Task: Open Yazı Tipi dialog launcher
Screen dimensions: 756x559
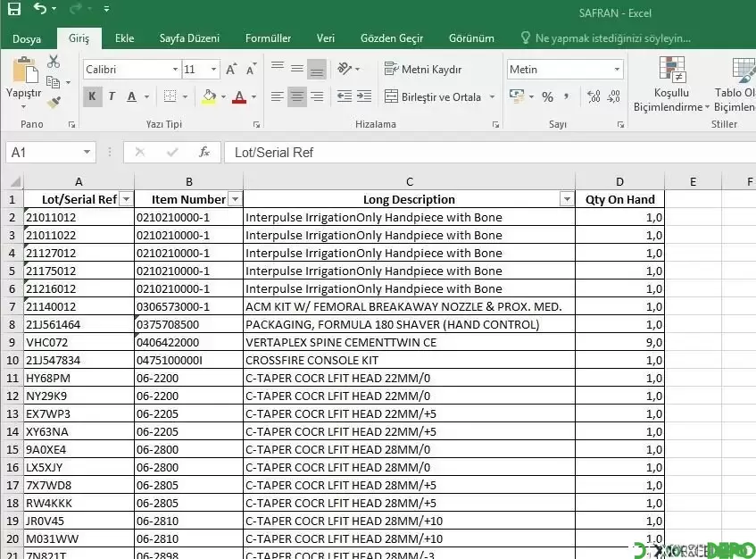Action: [256, 124]
